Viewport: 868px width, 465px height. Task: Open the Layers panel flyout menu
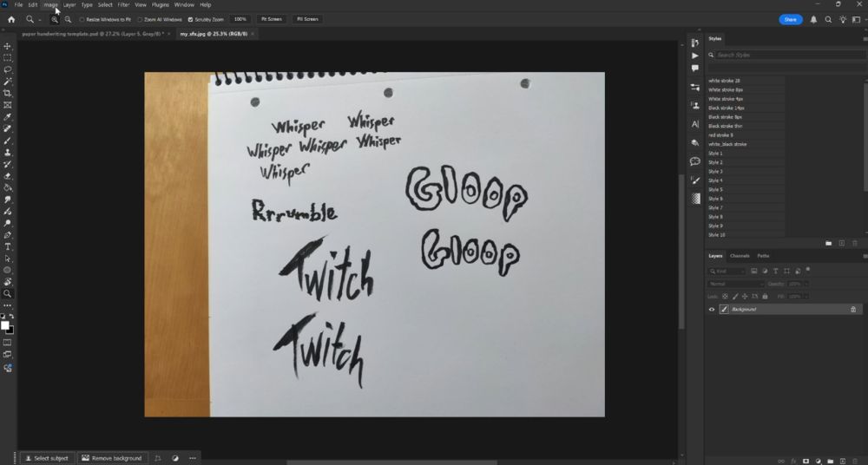[x=865, y=256]
